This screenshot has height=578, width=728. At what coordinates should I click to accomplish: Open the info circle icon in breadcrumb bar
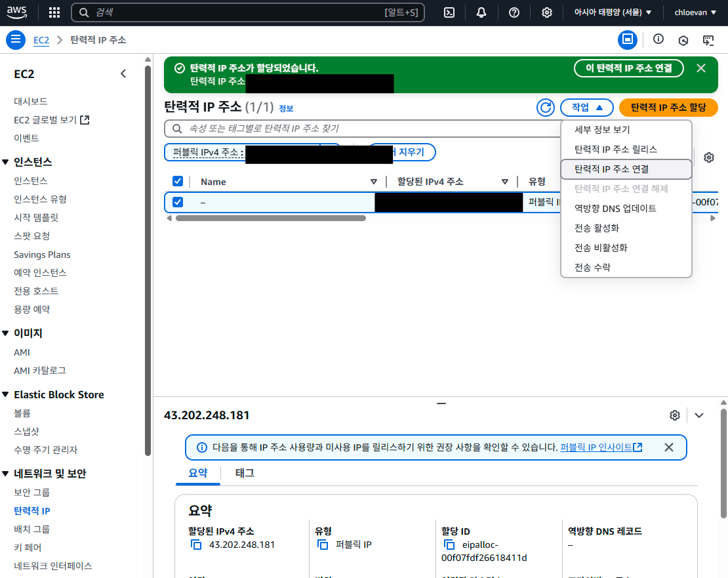pyautogui.click(x=658, y=39)
